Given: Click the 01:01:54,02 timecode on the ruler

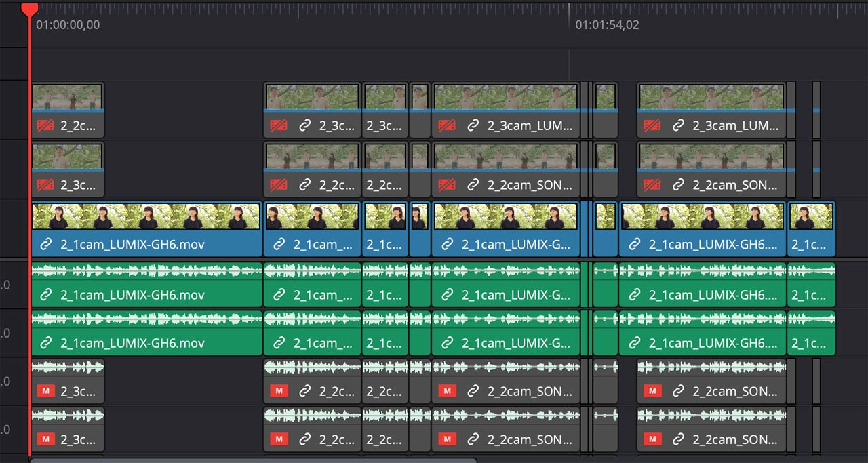Looking at the screenshot, I should pos(607,25).
